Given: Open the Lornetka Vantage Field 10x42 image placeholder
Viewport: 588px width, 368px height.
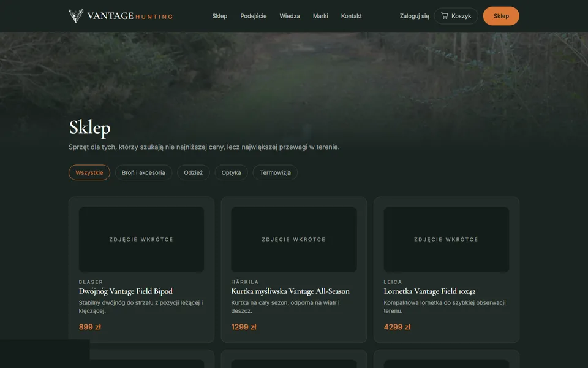Looking at the screenshot, I should click(x=447, y=240).
